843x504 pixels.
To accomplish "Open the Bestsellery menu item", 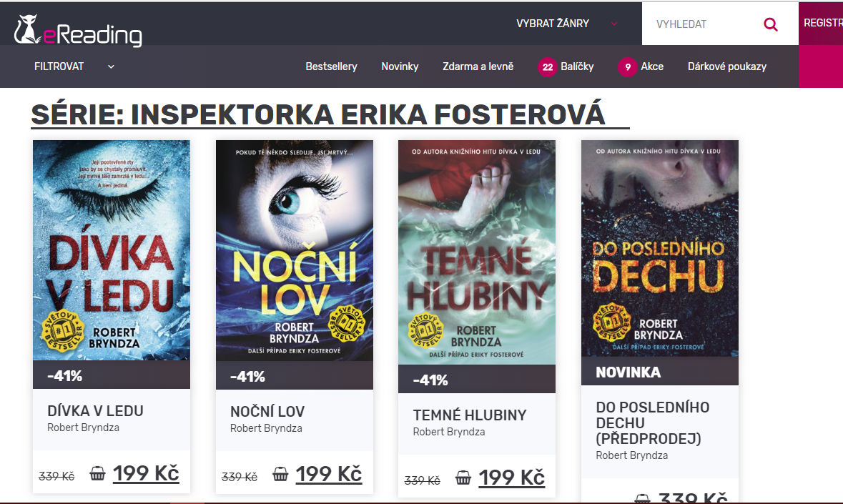I will [x=331, y=66].
